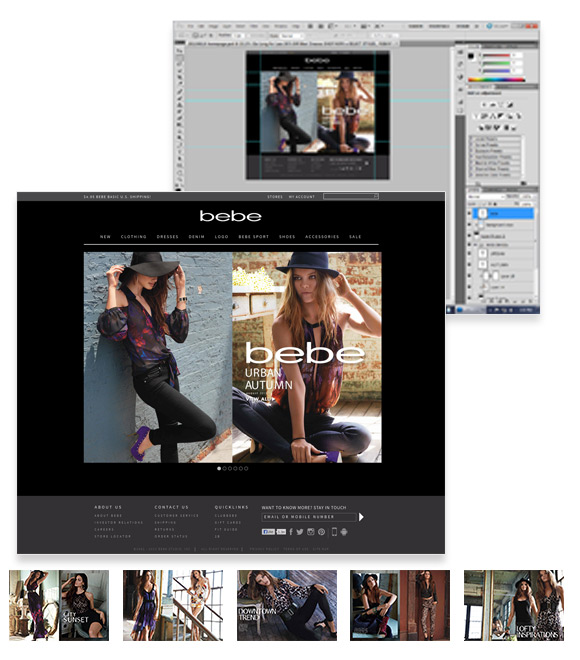
Task: Click the URBAN AUTUMN hero banner image
Action: (233, 357)
